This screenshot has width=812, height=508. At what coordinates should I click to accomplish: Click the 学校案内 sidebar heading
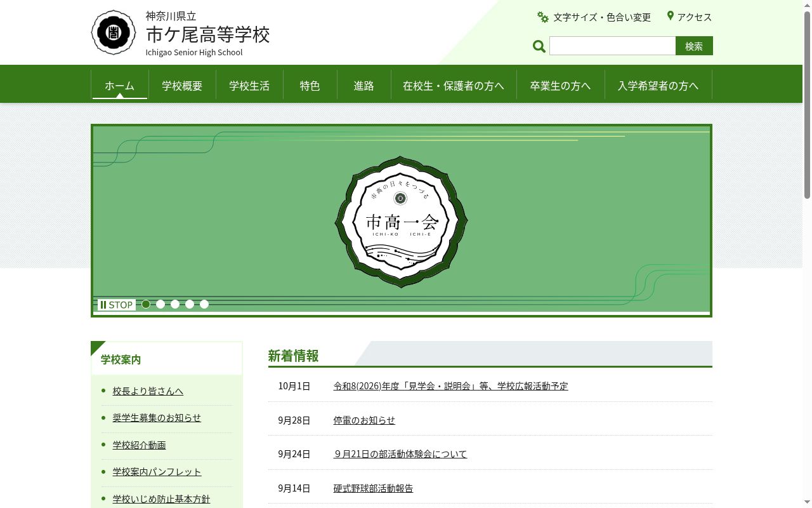click(121, 359)
